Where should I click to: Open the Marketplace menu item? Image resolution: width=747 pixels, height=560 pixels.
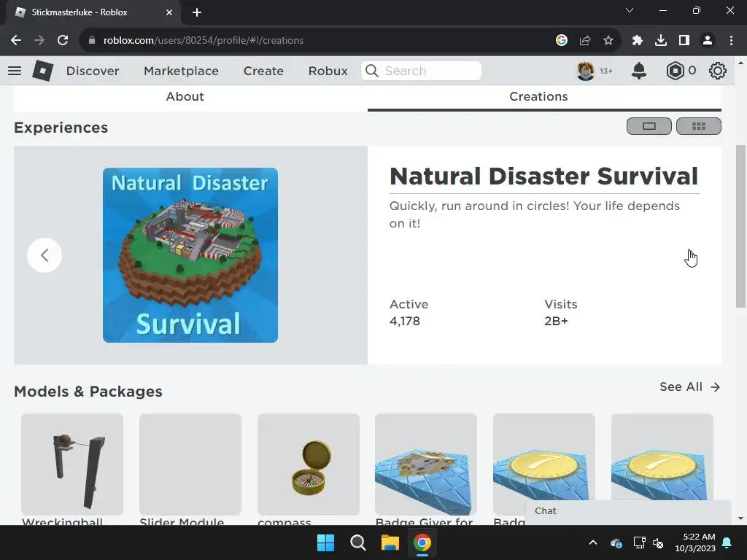181,71
